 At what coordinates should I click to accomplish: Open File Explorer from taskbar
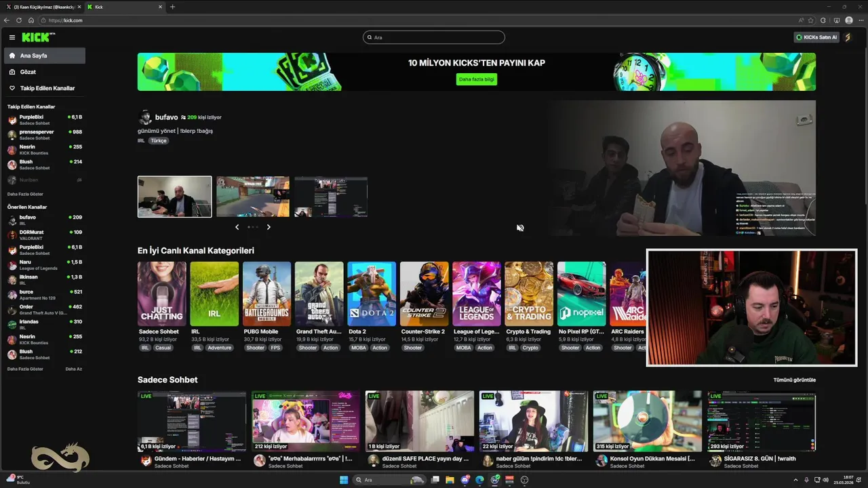tap(450, 480)
